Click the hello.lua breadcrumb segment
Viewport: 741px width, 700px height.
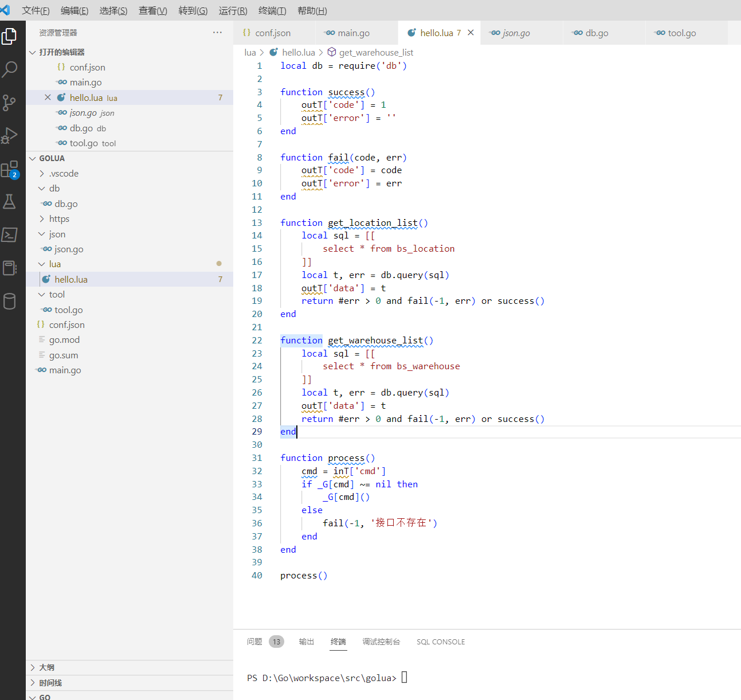click(x=299, y=52)
